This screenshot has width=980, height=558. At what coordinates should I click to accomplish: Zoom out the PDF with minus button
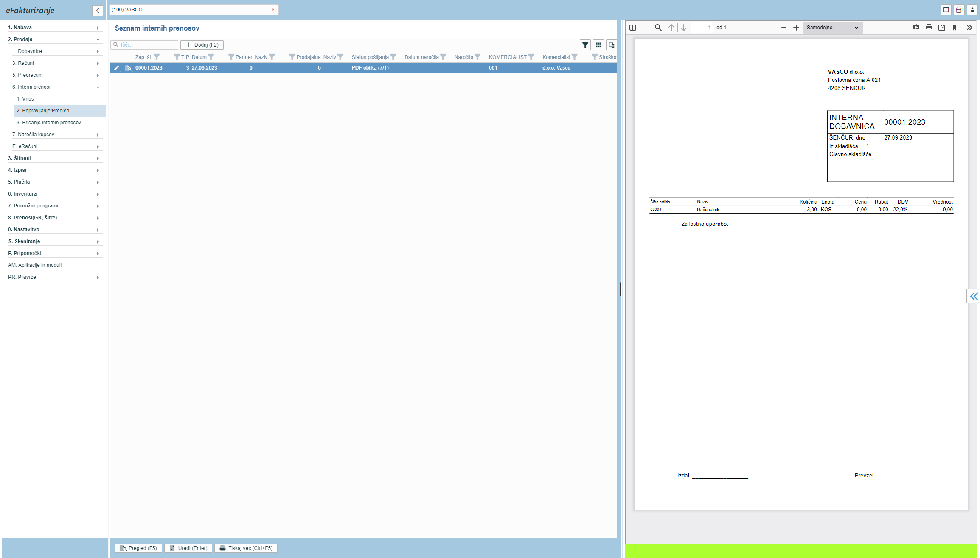[x=783, y=28]
